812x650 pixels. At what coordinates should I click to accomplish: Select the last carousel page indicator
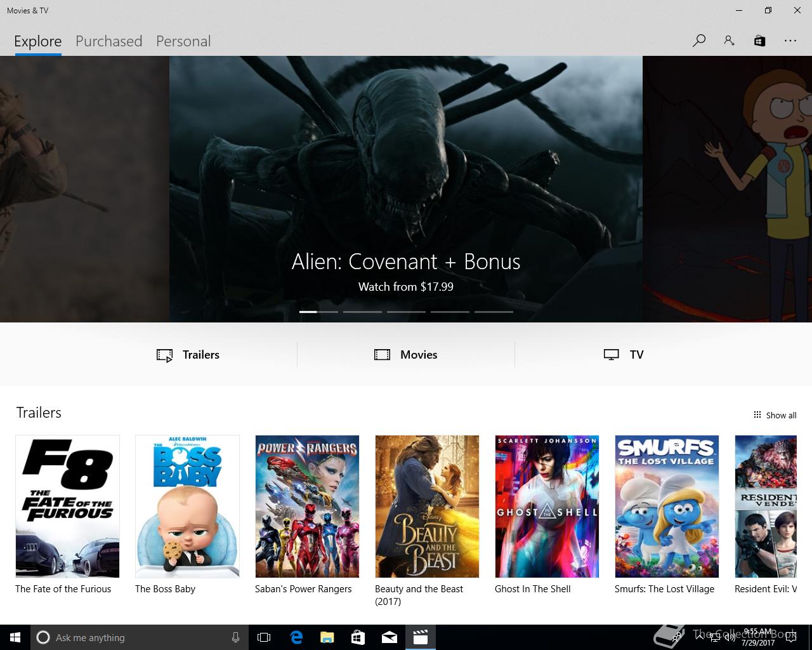tap(494, 312)
